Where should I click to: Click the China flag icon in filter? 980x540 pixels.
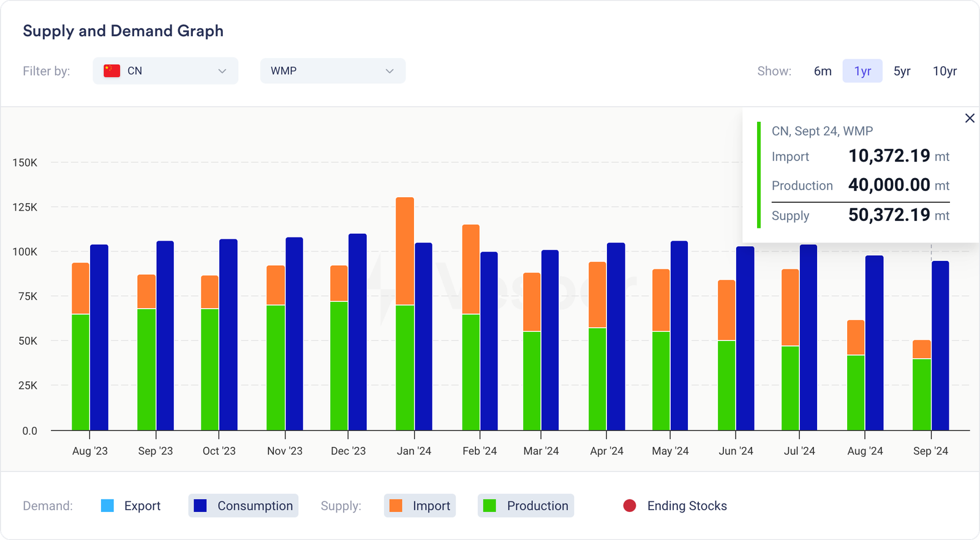tap(111, 71)
